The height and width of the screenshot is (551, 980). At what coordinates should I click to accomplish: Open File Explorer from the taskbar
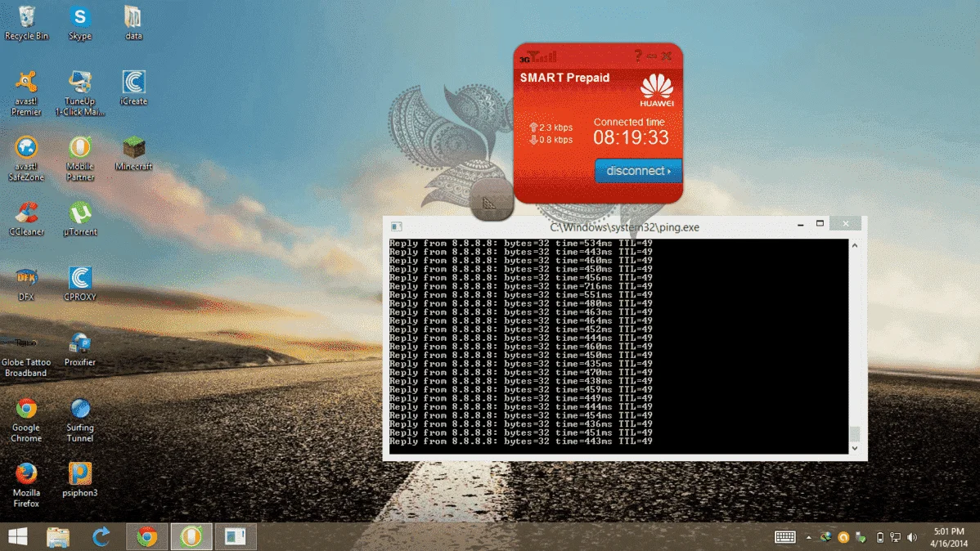(x=57, y=536)
